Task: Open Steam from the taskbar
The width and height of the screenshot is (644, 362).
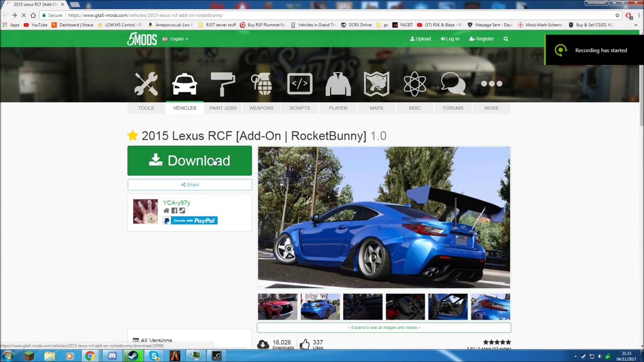Action: coord(133,356)
